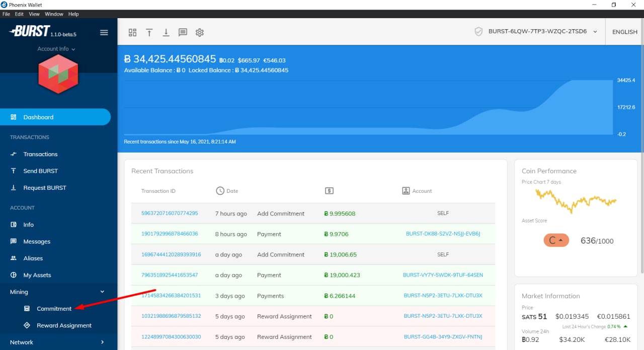This screenshot has width=644, height=350.
Task: Click the request (down arrow) toolbar icon
Action: pyautogui.click(x=166, y=32)
